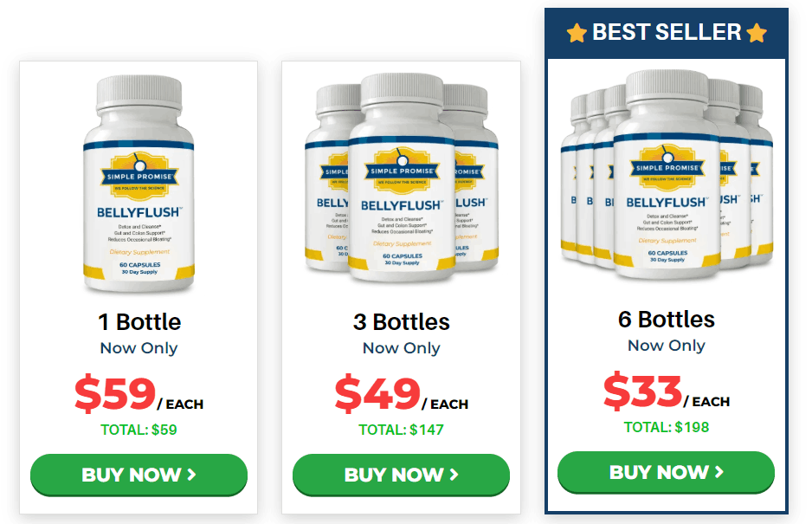Viewport: 812px width, 524px height.
Task: Click the '6 Bottles' heading
Action: pyautogui.click(x=667, y=320)
